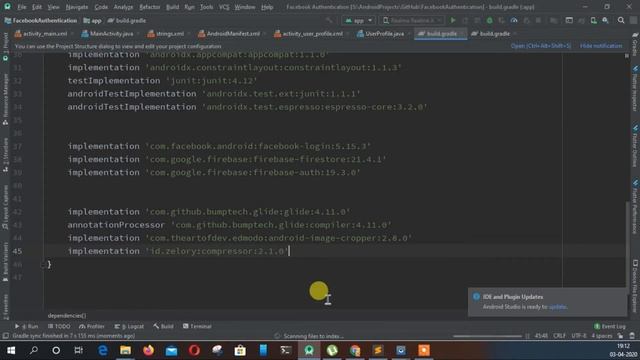The height and width of the screenshot is (360, 640).
Task: Open the Microsoft Store taskbar icon
Action: pyautogui.click(x=240, y=350)
